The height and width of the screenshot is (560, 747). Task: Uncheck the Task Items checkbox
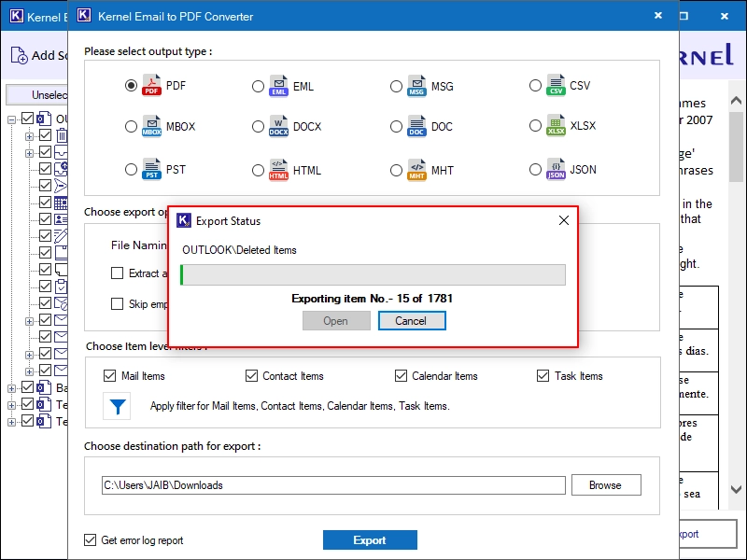[543, 376]
